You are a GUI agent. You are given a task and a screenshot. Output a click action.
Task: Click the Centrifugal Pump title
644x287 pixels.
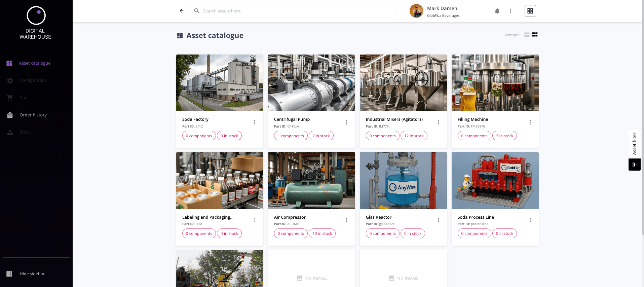(x=292, y=119)
